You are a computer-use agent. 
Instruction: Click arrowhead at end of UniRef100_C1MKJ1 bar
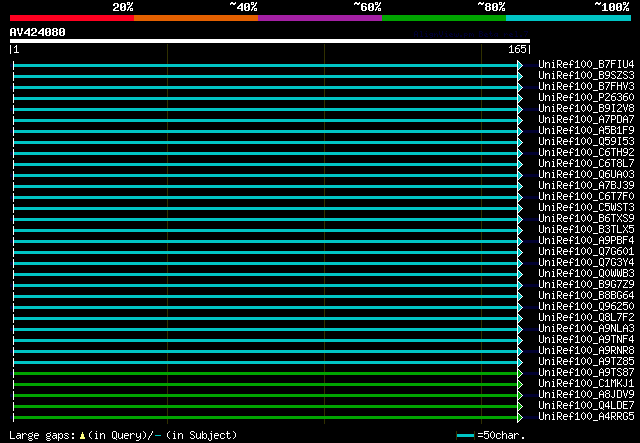tap(520, 383)
